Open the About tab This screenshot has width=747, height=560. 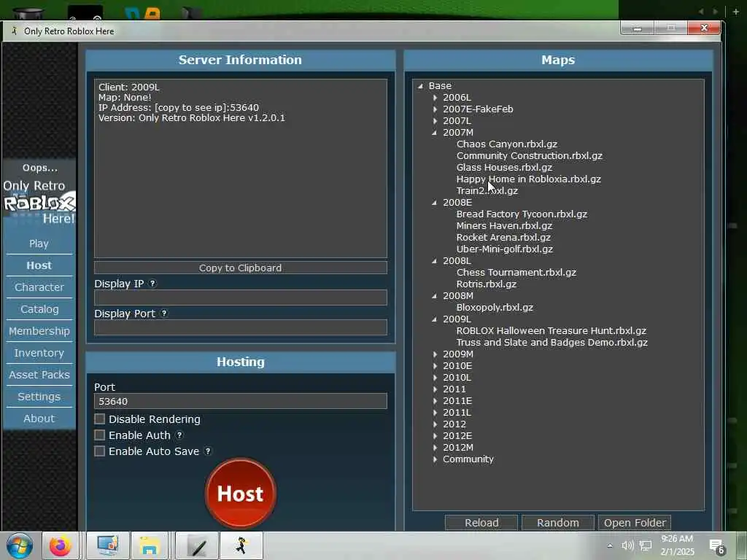(39, 419)
